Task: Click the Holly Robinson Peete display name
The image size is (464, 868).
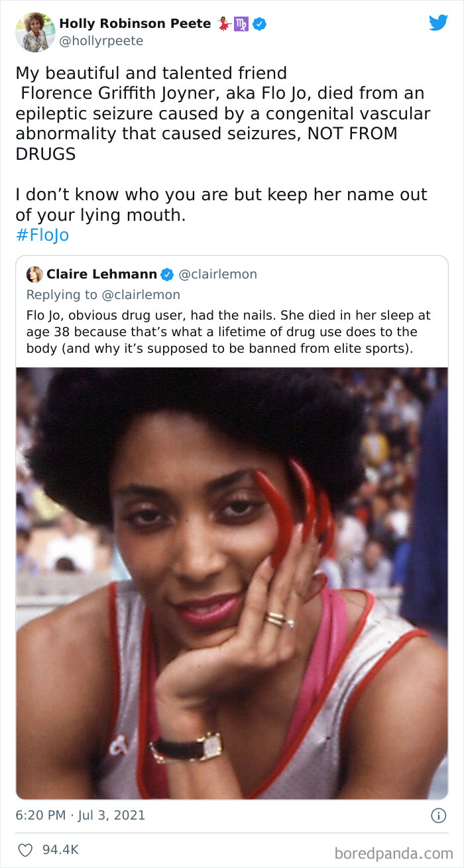Action: click(x=135, y=24)
